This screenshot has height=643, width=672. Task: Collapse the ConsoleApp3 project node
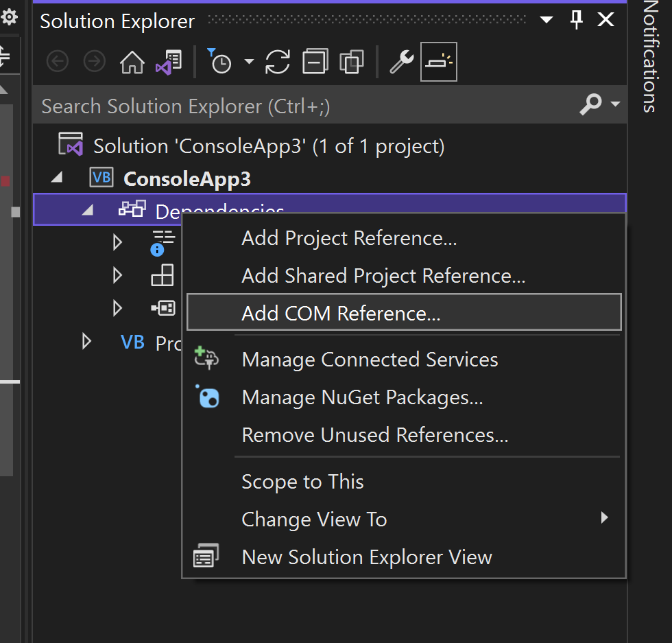[x=57, y=177]
